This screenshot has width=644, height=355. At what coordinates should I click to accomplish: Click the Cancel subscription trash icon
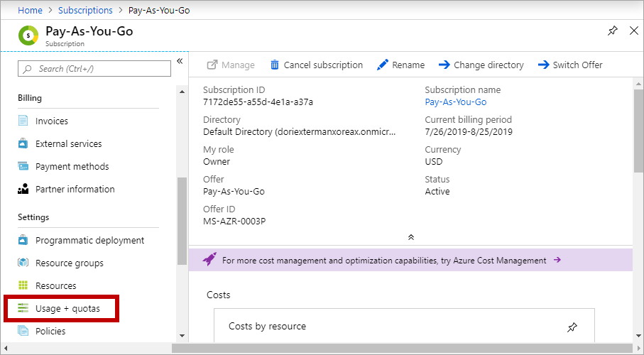(x=274, y=65)
